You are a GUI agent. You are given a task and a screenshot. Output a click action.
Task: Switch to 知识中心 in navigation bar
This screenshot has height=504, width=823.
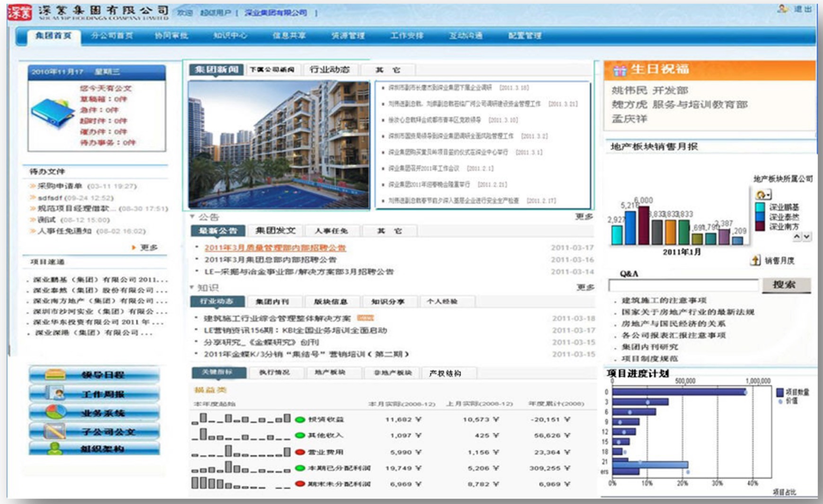pyautogui.click(x=230, y=35)
